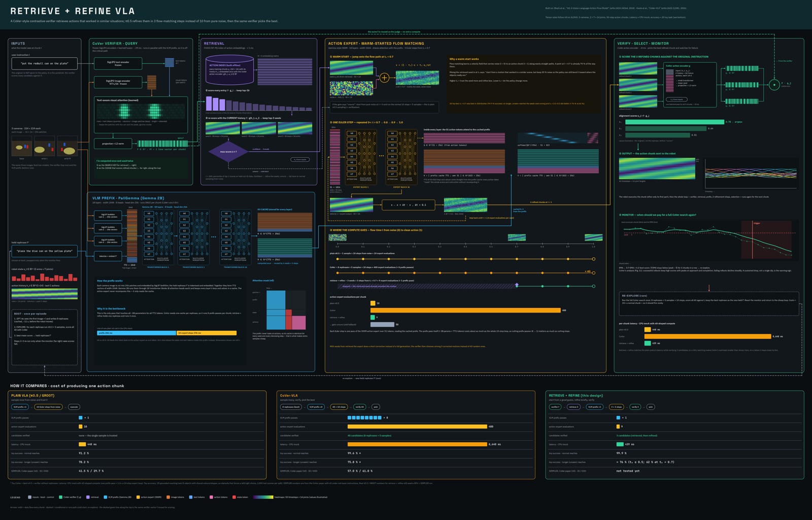The width and height of the screenshot is (812, 520).
Task: Click the '40 × 10 steps' pill
Action: tap(339, 407)
